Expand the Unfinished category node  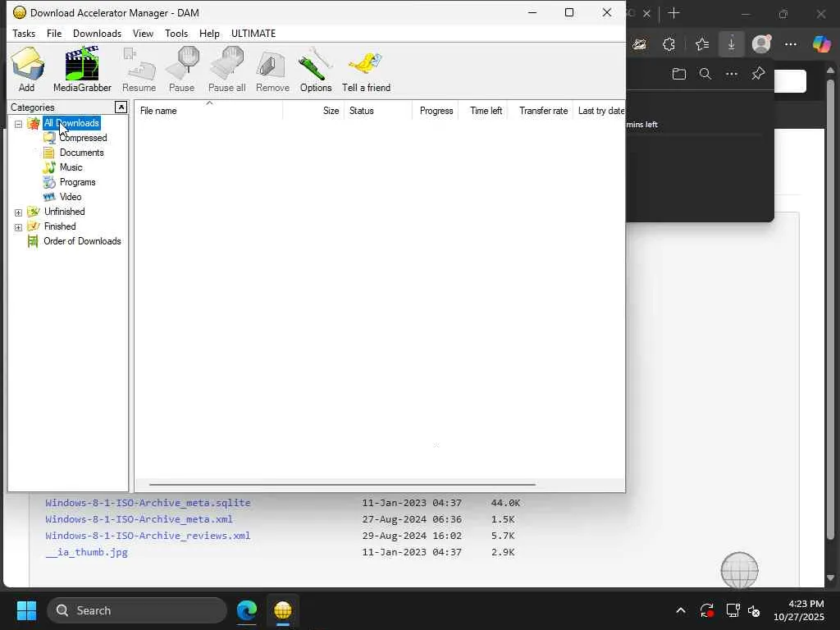tap(18, 212)
